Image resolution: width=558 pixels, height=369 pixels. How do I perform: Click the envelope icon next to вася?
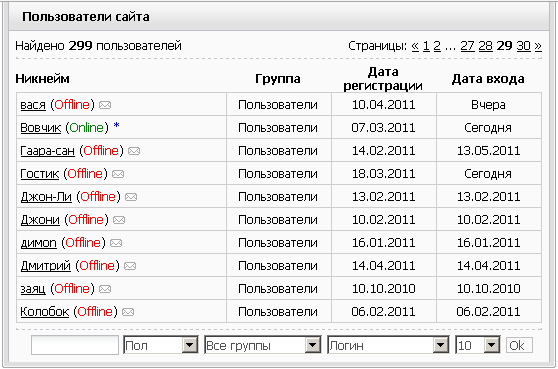pos(105,105)
